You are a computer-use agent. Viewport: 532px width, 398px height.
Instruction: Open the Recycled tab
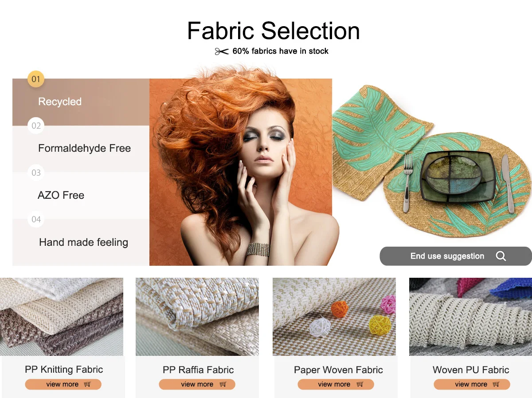click(81, 102)
